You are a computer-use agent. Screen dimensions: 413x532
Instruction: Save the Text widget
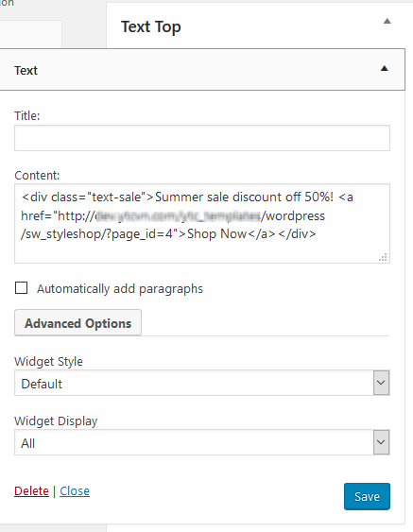[367, 496]
